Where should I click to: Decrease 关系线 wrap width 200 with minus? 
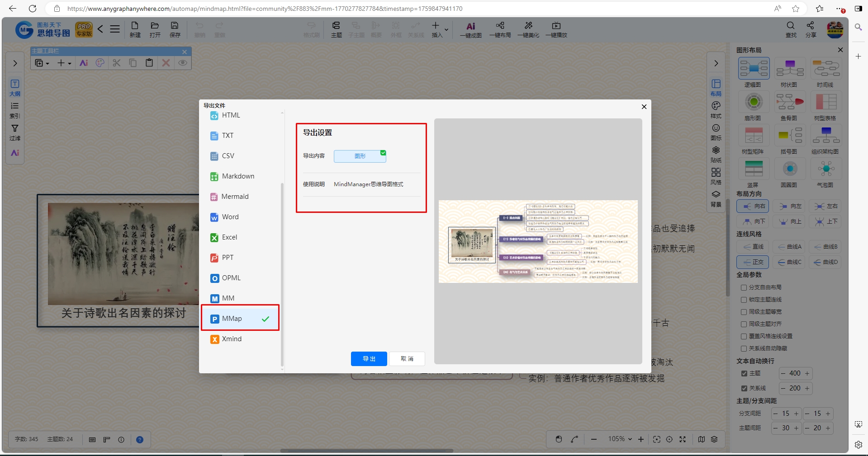tap(783, 388)
